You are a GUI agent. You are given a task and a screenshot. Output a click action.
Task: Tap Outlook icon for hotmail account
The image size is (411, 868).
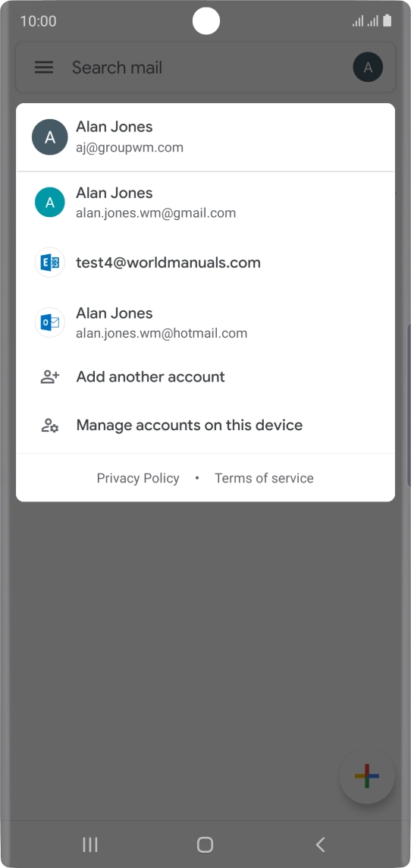click(50, 322)
